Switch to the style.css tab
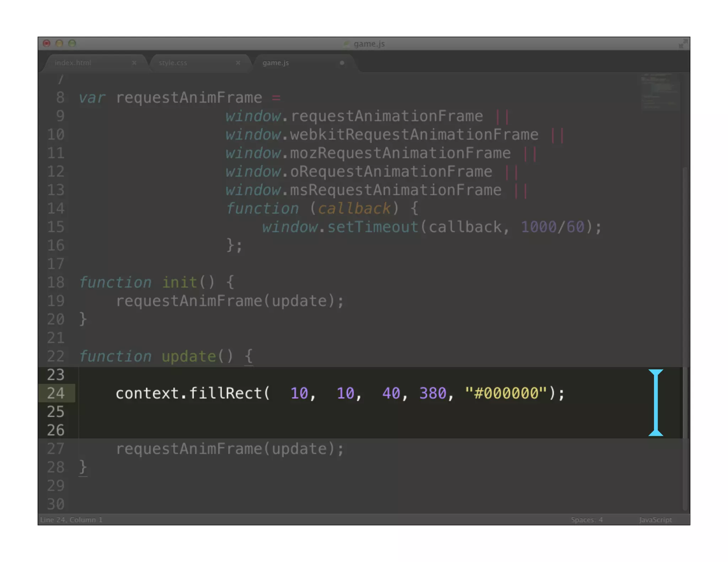The width and height of the screenshot is (728, 562). pyautogui.click(x=173, y=63)
